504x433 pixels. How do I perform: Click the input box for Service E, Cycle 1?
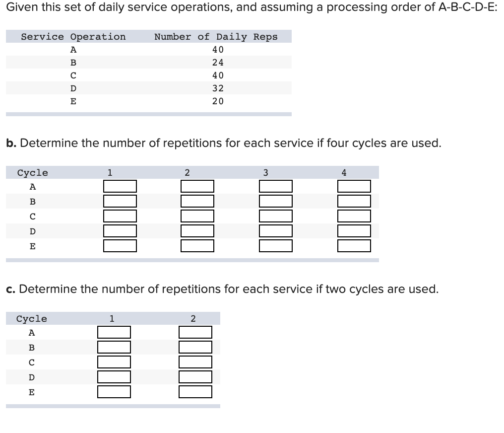[120, 245]
